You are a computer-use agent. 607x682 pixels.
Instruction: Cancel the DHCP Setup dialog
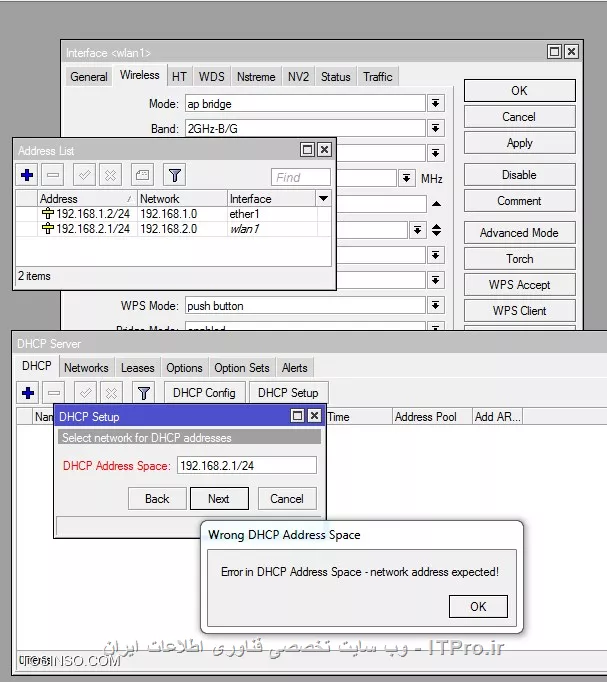click(x=287, y=498)
